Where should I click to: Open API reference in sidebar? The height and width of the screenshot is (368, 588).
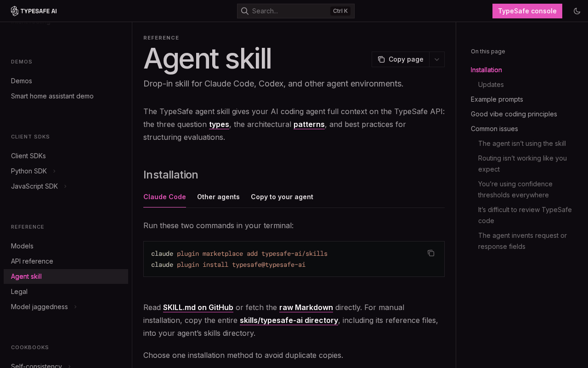point(66,261)
